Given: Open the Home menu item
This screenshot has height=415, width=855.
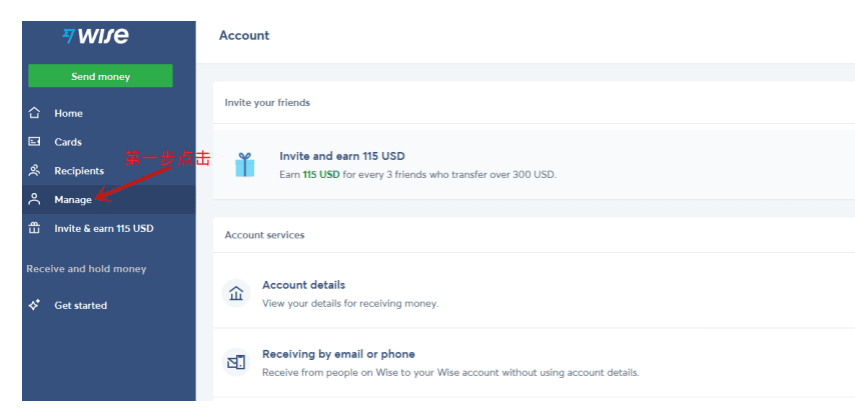Looking at the screenshot, I should pos(69,113).
